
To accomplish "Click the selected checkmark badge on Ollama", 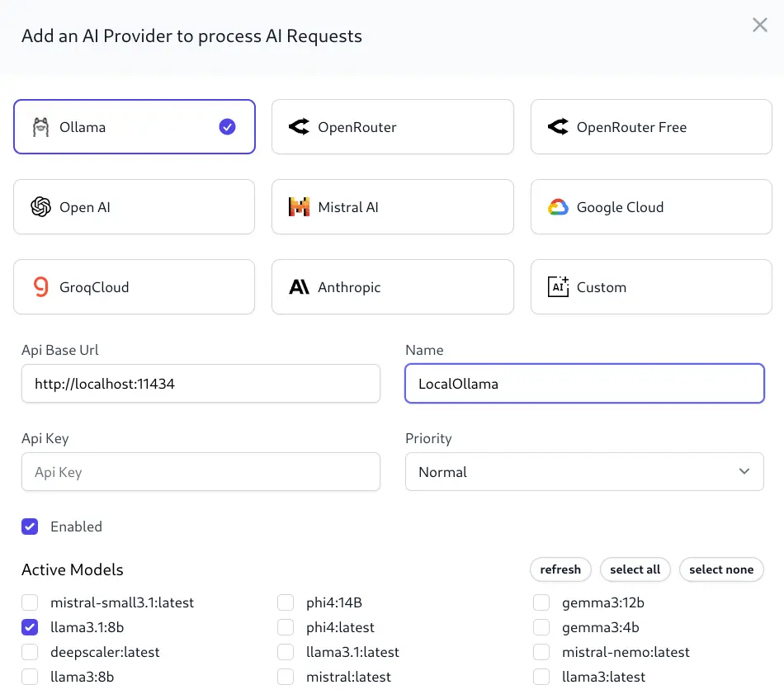I will [227, 127].
